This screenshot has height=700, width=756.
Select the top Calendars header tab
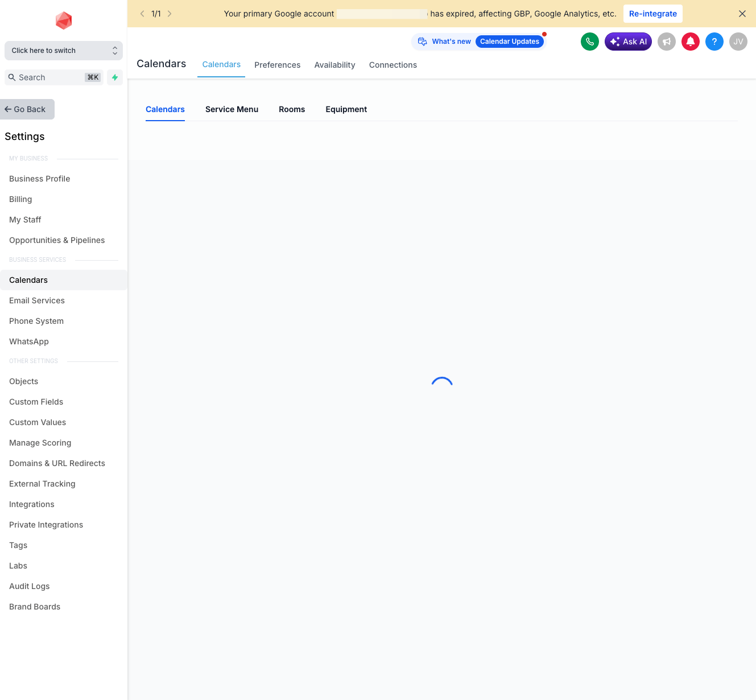tap(221, 65)
